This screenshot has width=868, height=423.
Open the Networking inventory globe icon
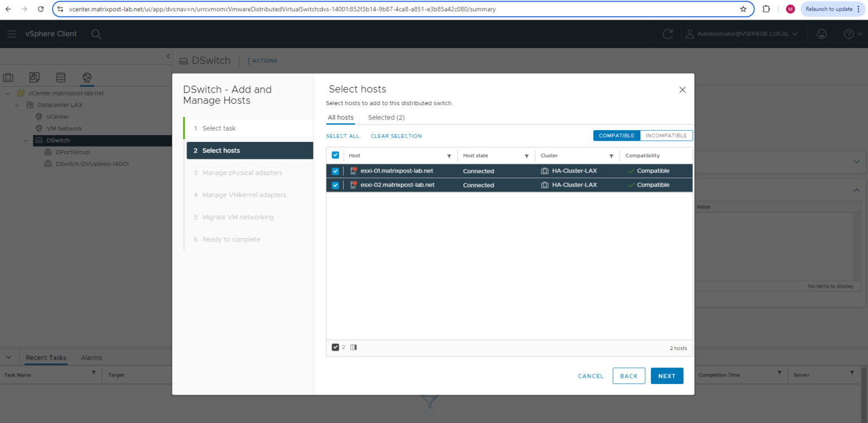[x=86, y=77]
